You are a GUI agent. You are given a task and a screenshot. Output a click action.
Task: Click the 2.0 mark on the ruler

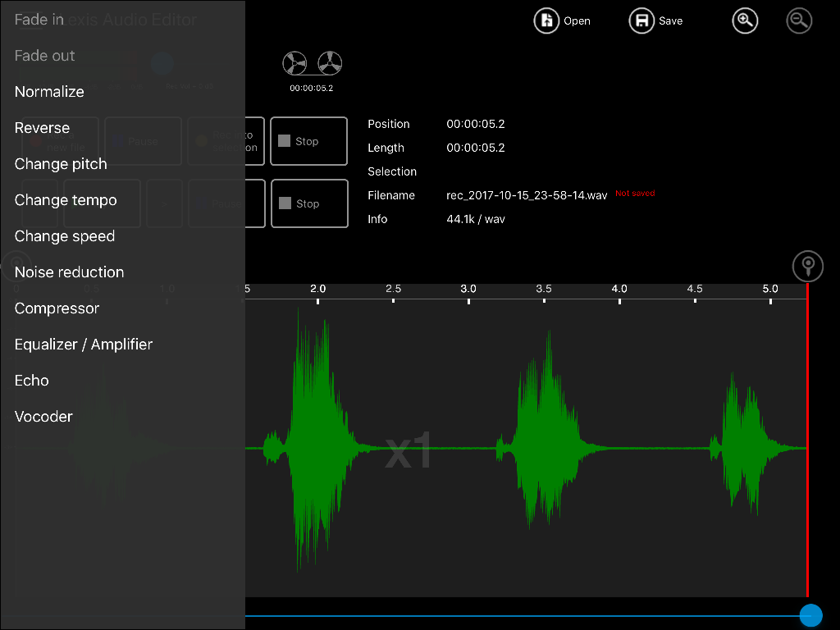(x=317, y=289)
